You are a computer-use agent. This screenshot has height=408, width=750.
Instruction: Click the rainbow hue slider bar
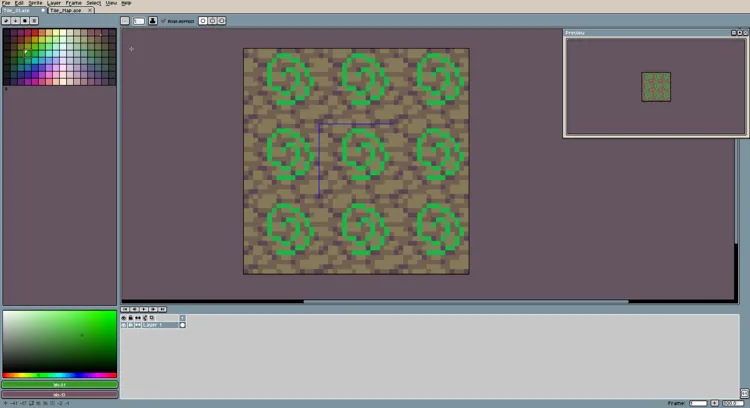pyautogui.click(x=60, y=375)
